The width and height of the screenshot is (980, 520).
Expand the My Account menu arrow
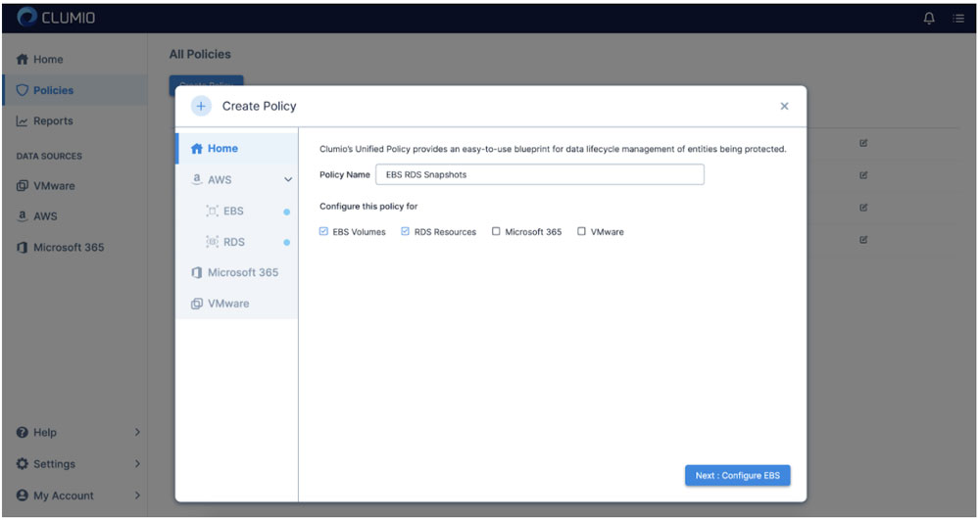point(137,496)
